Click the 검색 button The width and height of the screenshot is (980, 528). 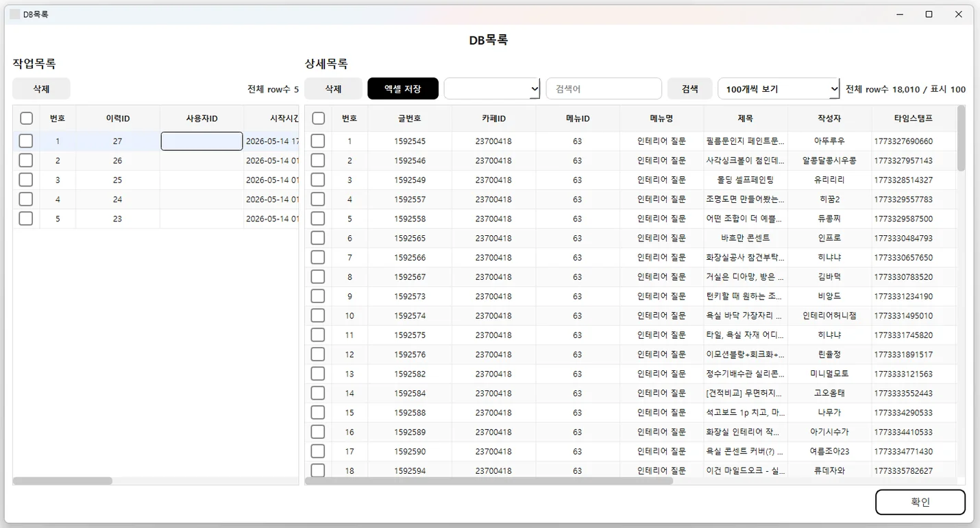coord(690,88)
